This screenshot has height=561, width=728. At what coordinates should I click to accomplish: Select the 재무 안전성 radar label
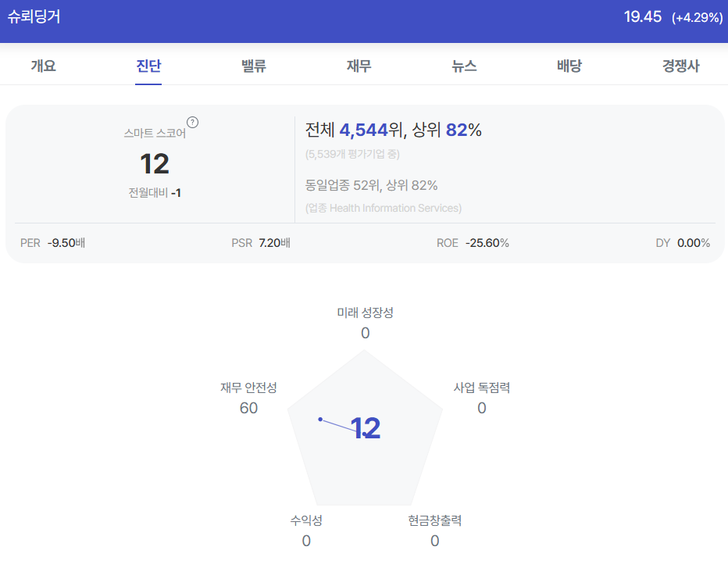coord(248,388)
